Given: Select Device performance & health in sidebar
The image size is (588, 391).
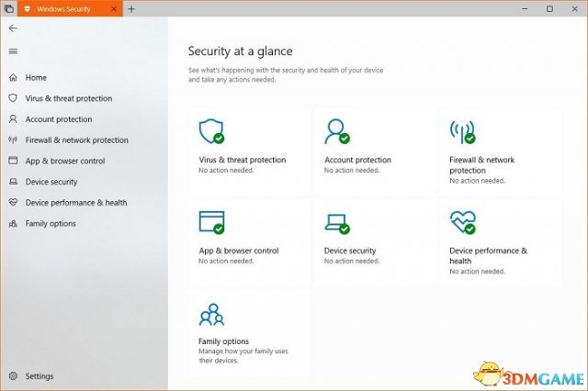Looking at the screenshot, I should (x=76, y=203).
